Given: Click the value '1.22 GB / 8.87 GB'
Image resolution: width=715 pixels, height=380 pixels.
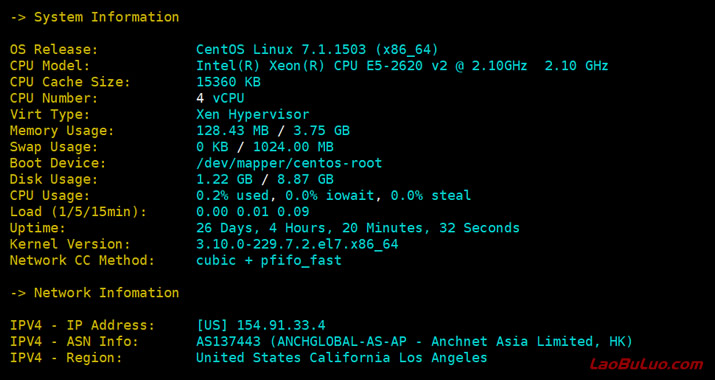Looking at the screenshot, I should tap(265, 179).
